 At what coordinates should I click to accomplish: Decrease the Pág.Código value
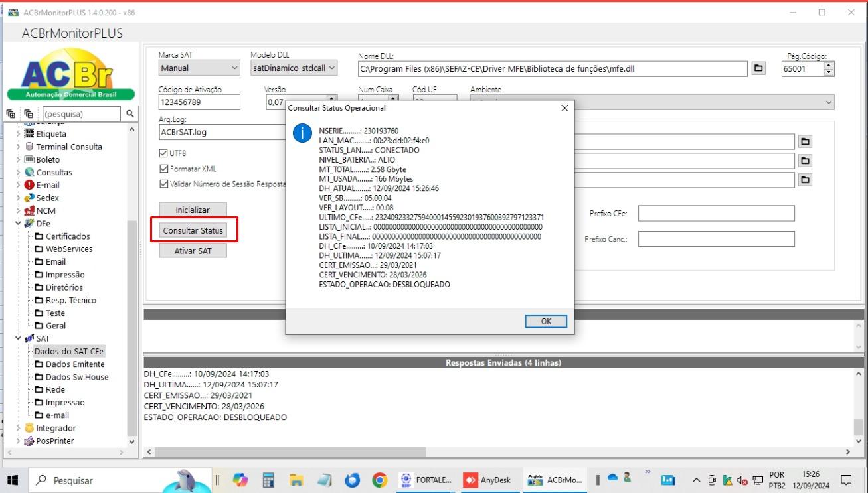pos(828,72)
